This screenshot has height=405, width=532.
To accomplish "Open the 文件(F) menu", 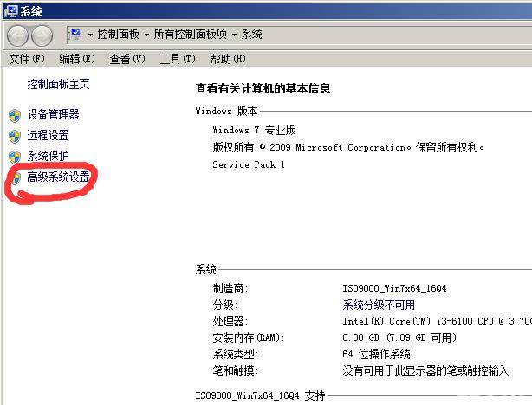I will pyautogui.click(x=27, y=59).
